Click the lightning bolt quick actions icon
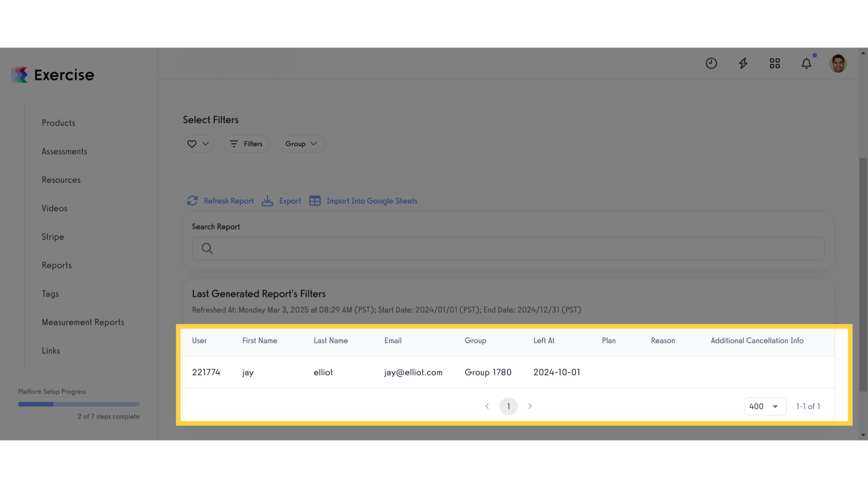This screenshot has height=488, width=868. (x=743, y=63)
